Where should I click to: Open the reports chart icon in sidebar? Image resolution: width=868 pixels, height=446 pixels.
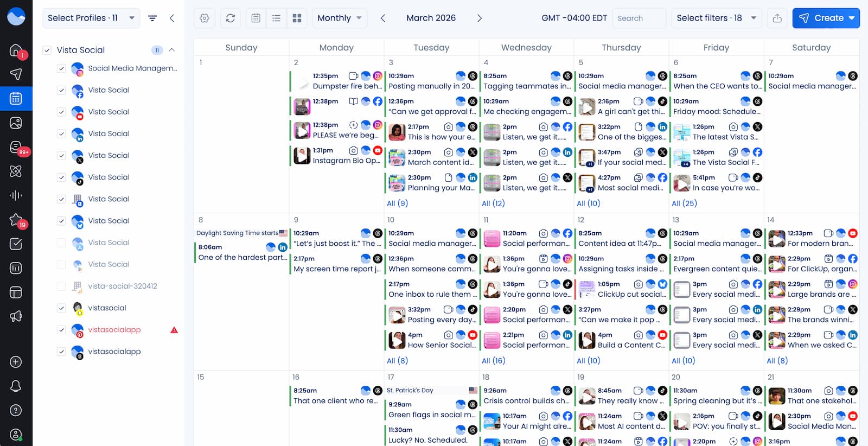pyautogui.click(x=16, y=268)
